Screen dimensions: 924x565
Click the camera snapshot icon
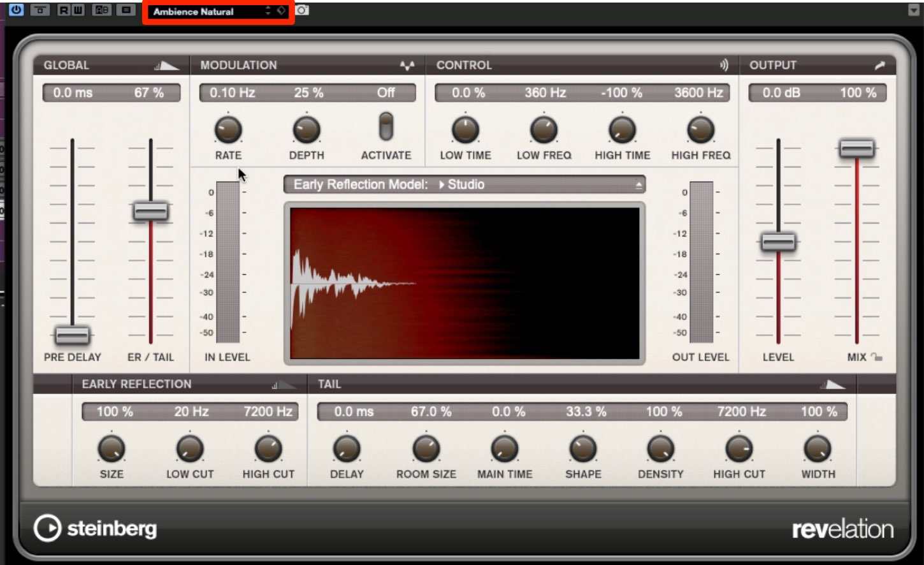[x=302, y=10]
